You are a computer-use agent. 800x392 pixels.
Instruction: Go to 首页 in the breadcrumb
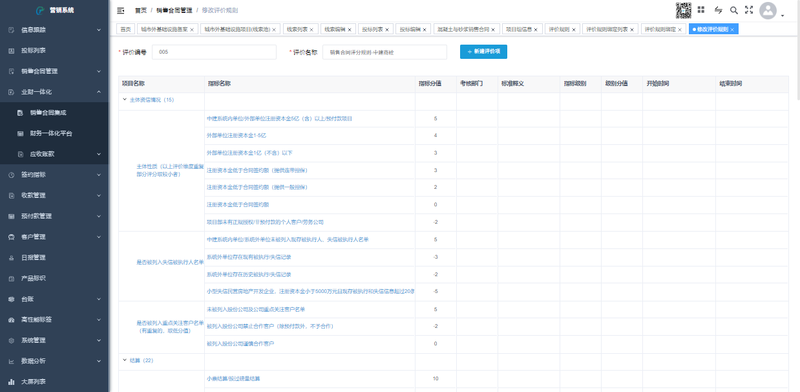(x=140, y=10)
